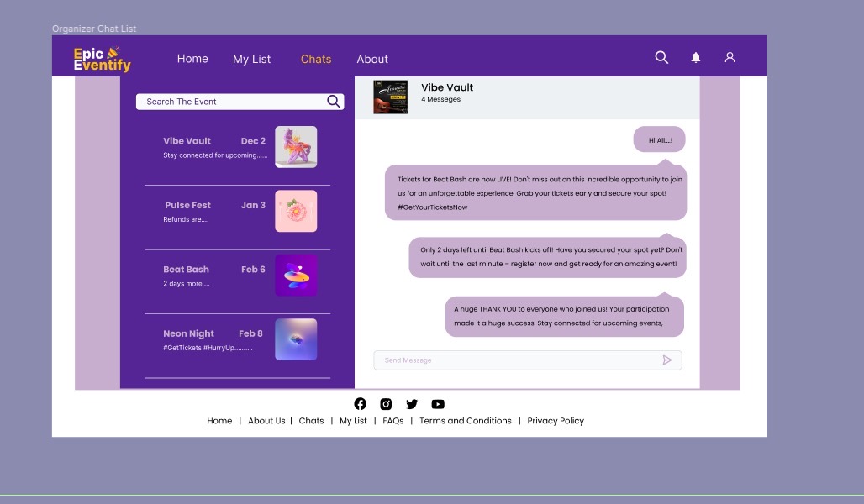Open the YouTube icon in the footer
Screen dimensions: 864x504
[438, 404]
